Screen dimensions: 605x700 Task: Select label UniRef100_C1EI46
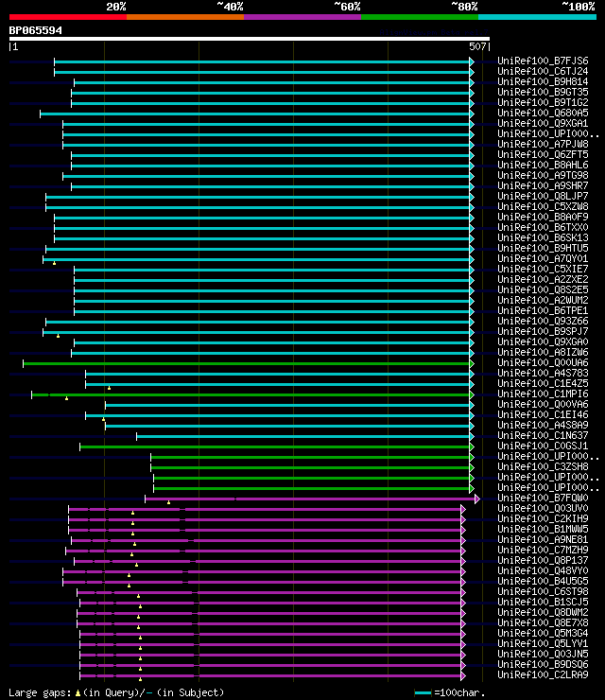coord(543,414)
